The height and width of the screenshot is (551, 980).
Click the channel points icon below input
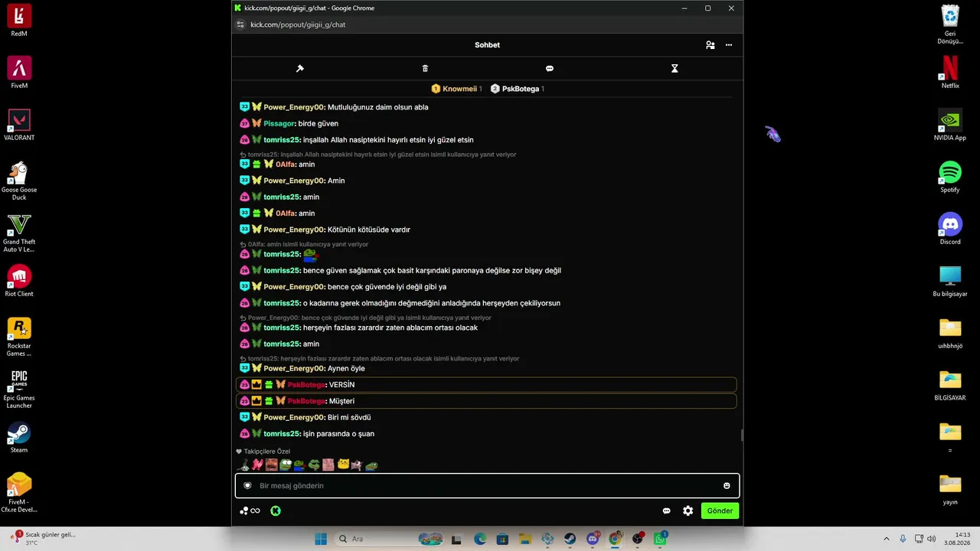click(x=250, y=510)
